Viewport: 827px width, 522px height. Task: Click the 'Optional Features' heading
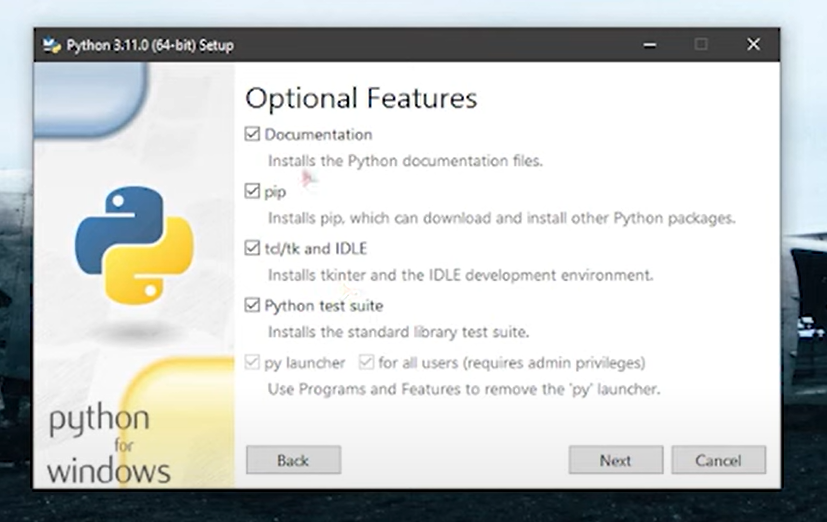click(x=361, y=98)
